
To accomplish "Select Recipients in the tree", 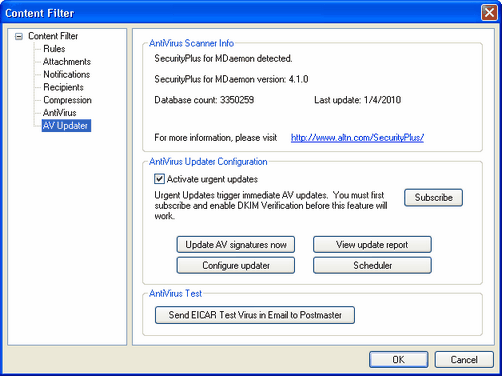I will point(63,87).
